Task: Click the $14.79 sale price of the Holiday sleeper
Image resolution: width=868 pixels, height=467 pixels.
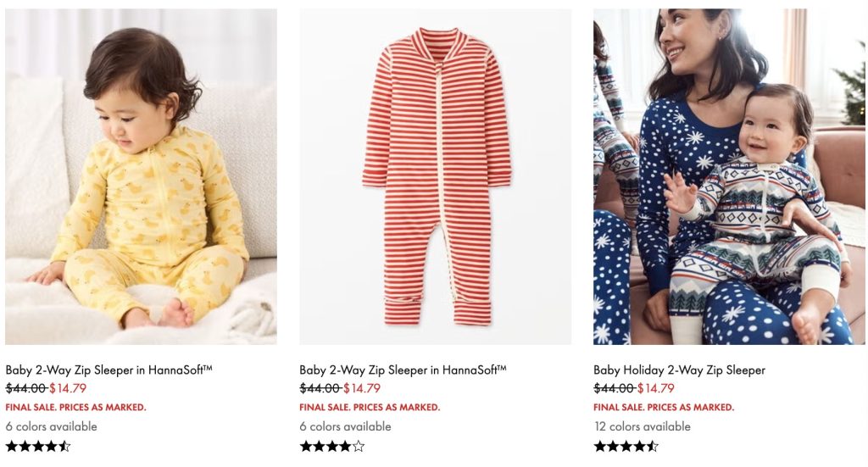Action: 656,388
